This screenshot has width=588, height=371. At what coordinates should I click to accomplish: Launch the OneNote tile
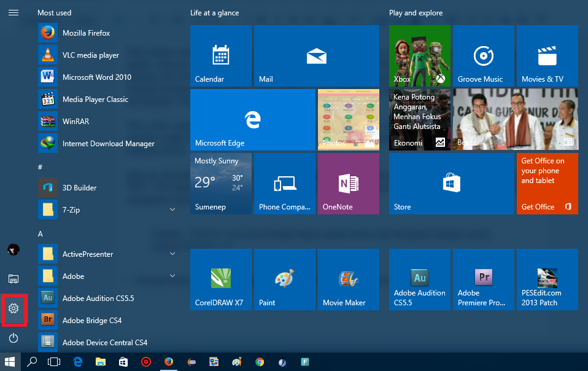click(x=349, y=184)
